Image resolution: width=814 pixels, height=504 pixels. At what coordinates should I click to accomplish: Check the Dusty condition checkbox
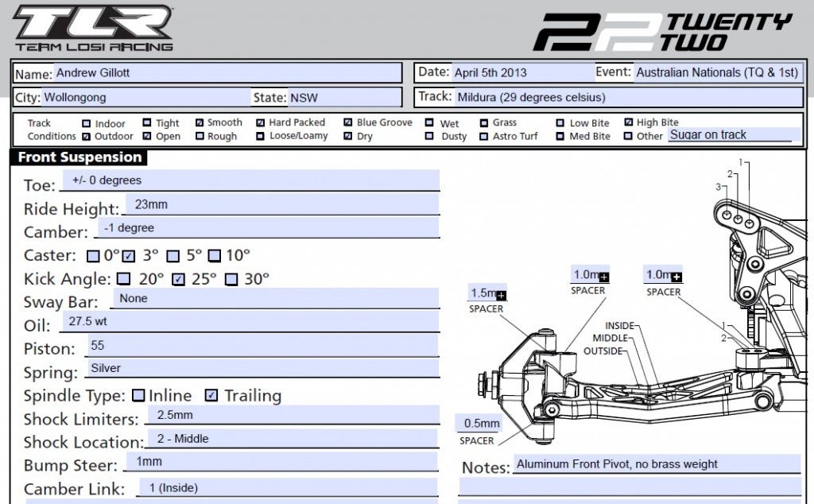[429, 136]
